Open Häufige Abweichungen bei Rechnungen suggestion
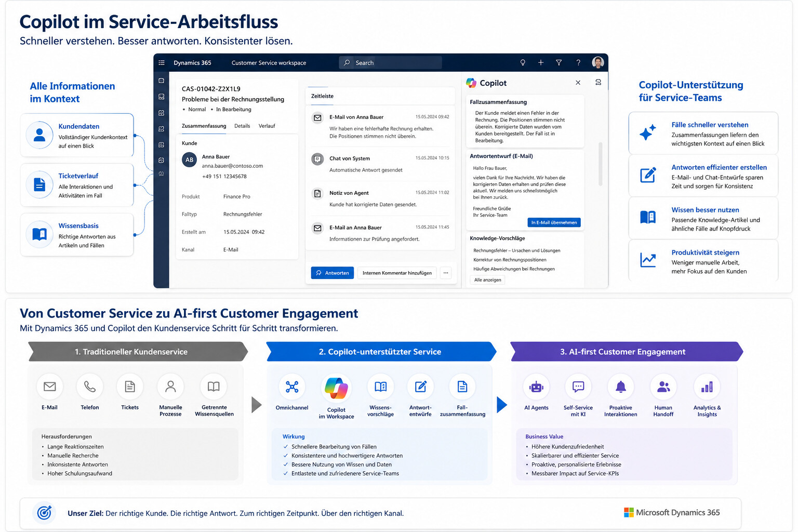Image resolution: width=798 pixels, height=532 pixels. [x=514, y=269]
